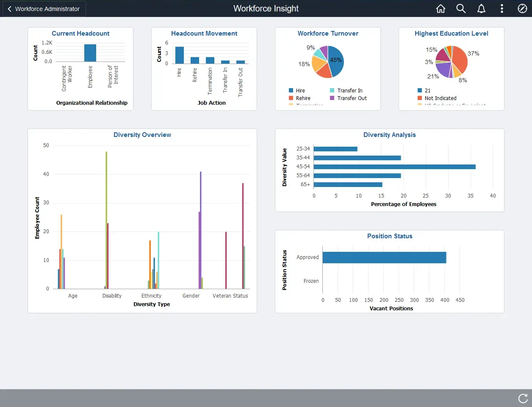The width and height of the screenshot is (532, 407).
Task: Click the 25-34 bar in Diversity Analysis
Action: (x=335, y=149)
